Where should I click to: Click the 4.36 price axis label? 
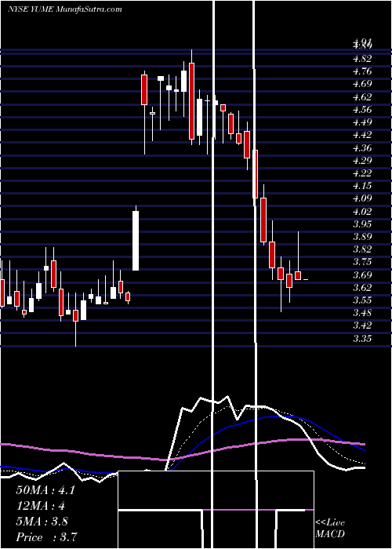[x=362, y=147]
